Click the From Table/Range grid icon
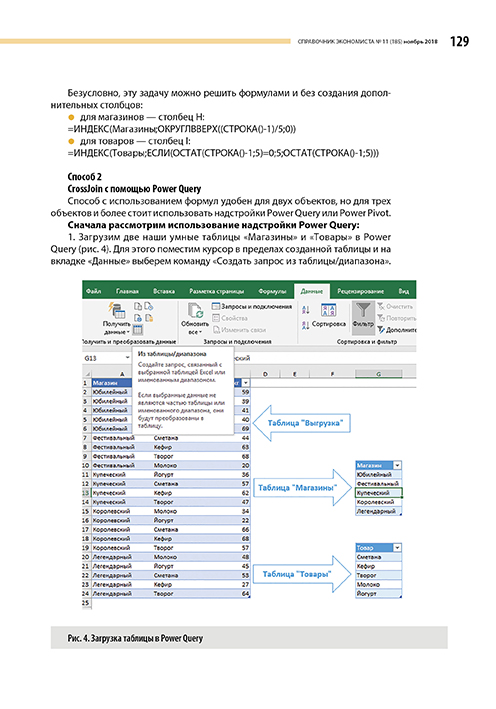 click(x=138, y=330)
